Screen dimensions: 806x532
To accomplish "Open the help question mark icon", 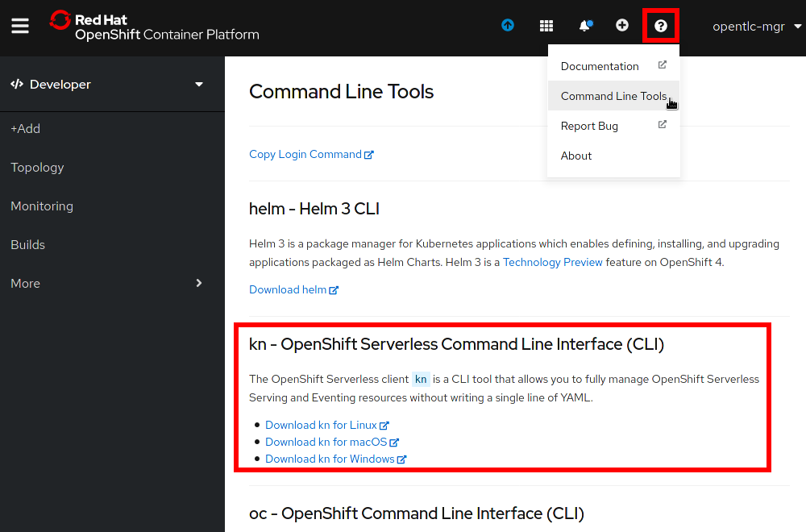I will (661, 26).
